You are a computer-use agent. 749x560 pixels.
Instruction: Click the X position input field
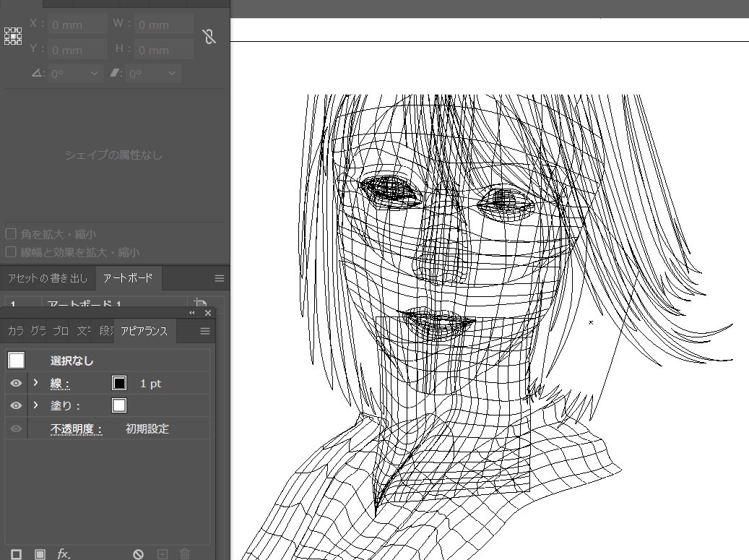77,25
